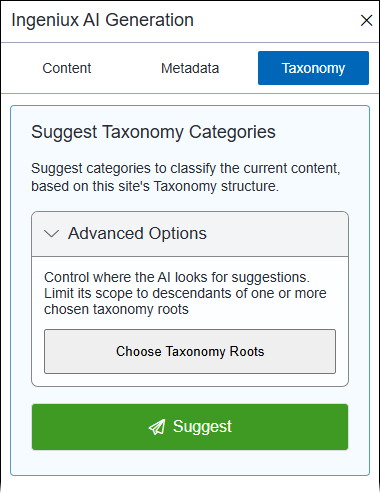This screenshot has height=494, width=380.
Task: Click the word 'Roots' on the taxonomy button
Action: (x=247, y=352)
